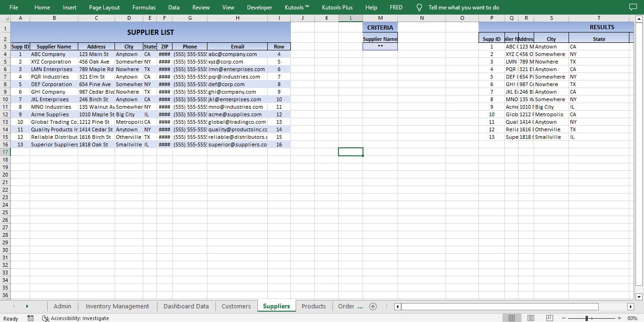Click the Zoom Out minus icon
644x322 pixels.
563,318
